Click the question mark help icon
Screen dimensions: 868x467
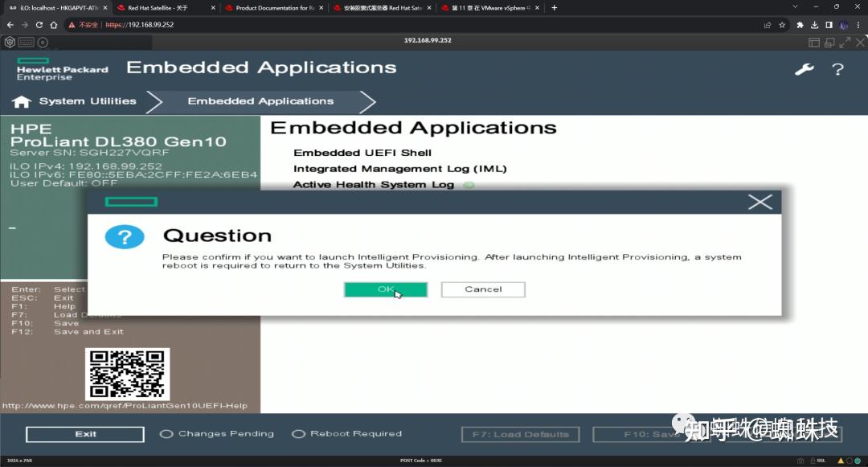point(837,70)
